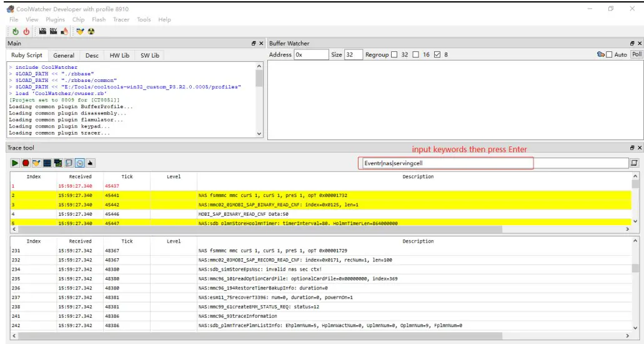Click the green restart chip icon

(14, 31)
